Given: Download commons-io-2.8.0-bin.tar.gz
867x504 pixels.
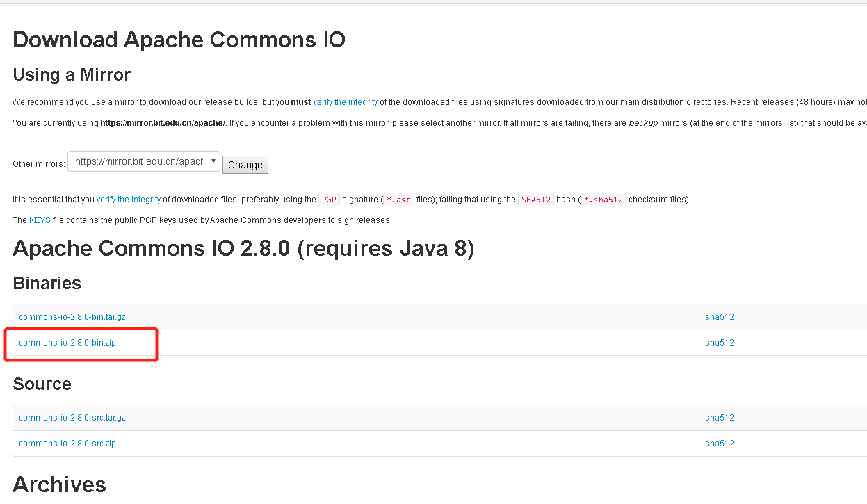Looking at the screenshot, I should pos(72,317).
